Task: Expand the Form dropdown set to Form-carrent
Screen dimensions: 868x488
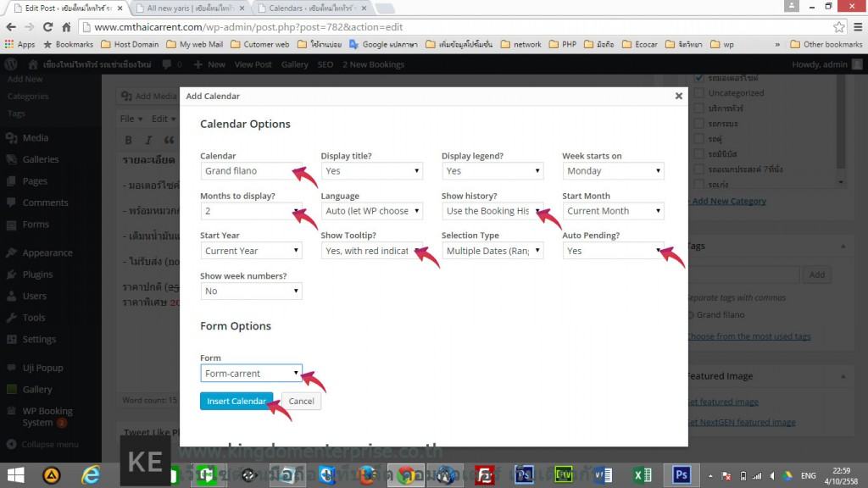Action: click(x=251, y=374)
